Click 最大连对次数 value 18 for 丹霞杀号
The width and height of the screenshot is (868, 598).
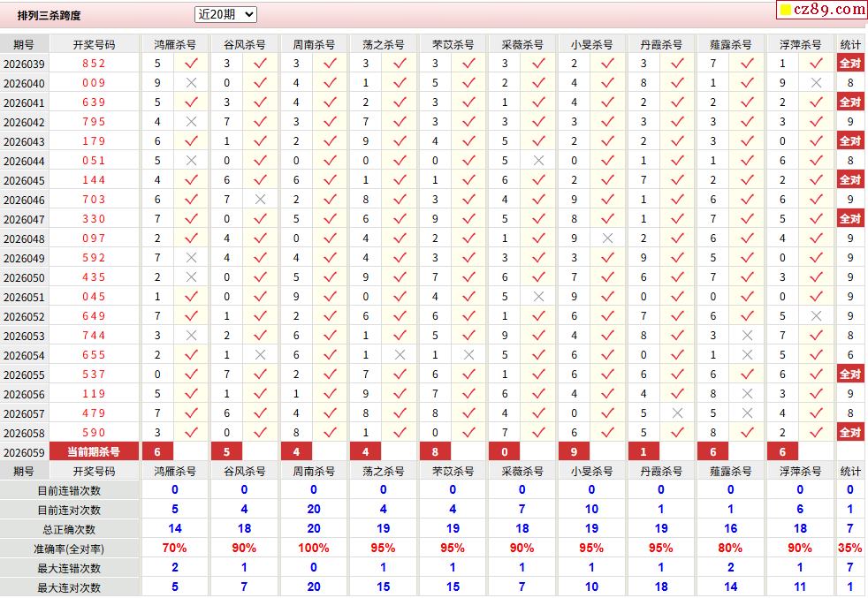pos(661,587)
